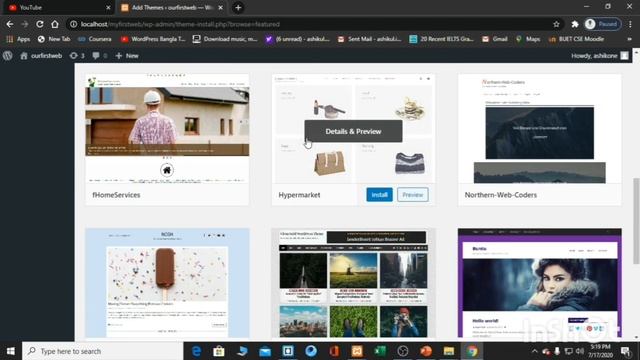Click the Northern-Web-Coders theme name
Image resolution: width=640 pixels, height=360 pixels.
click(501, 195)
